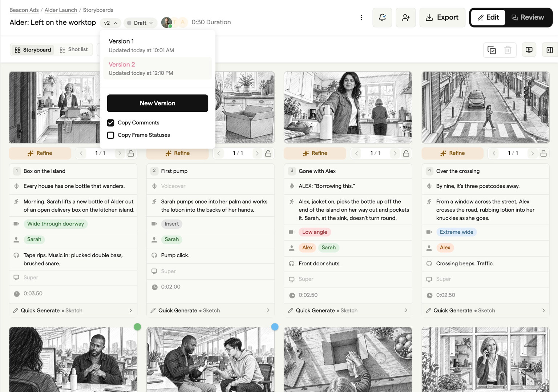Click the camera icon beside Low angle
Screen dimensions: 558x392
click(x=292, y=232)
